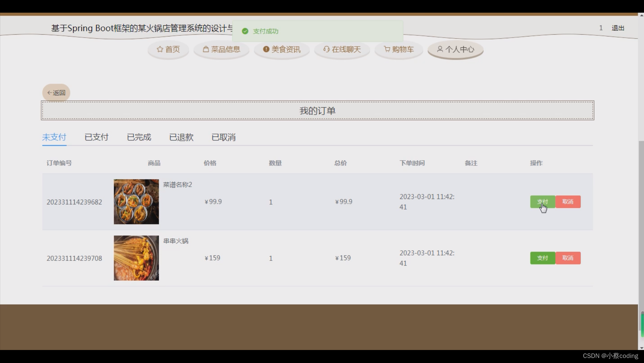
Task: Click order number 202331114239708
Action: (x=74, y=258)
